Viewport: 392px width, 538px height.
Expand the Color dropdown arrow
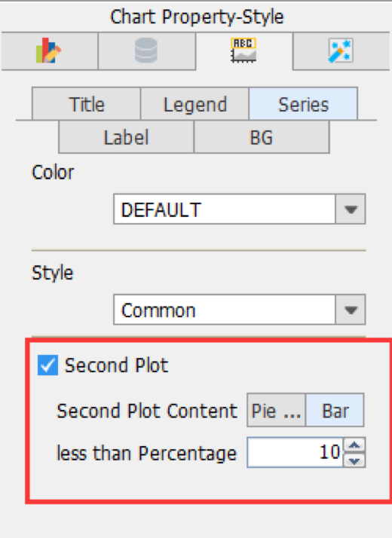coord(351,209)
